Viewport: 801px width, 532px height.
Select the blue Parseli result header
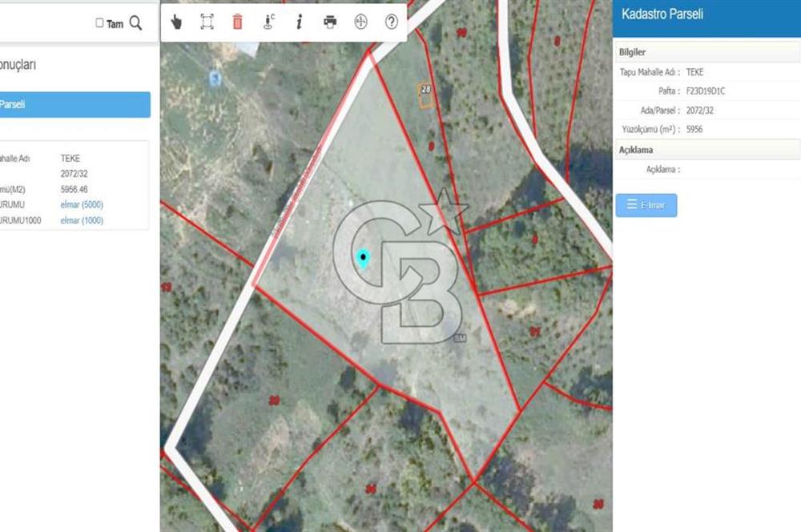[x=75, y=104]
